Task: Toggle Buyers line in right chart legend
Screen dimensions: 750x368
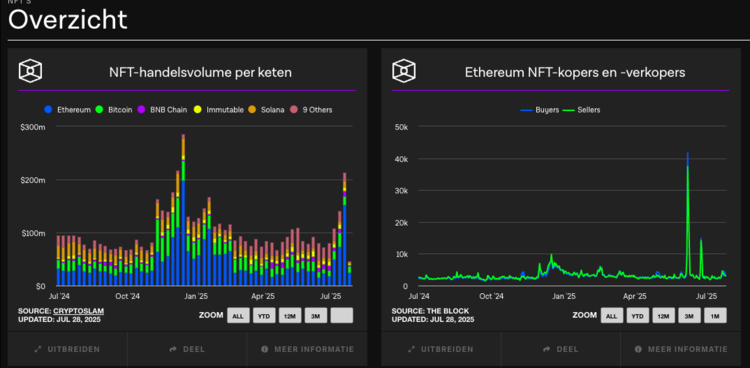Action: [540, 110]
